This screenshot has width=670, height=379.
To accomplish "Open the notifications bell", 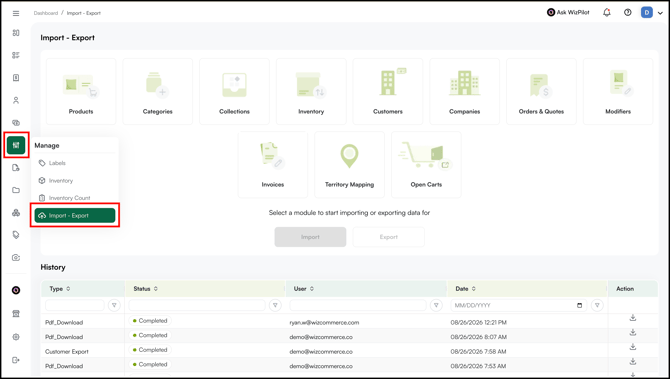I will 607,13.
